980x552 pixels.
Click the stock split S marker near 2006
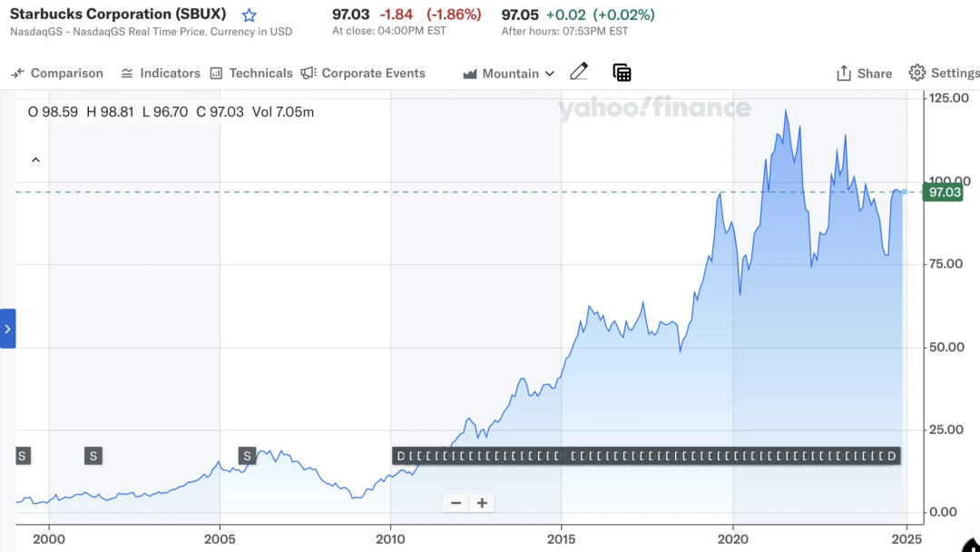click(x=247, y=456)
